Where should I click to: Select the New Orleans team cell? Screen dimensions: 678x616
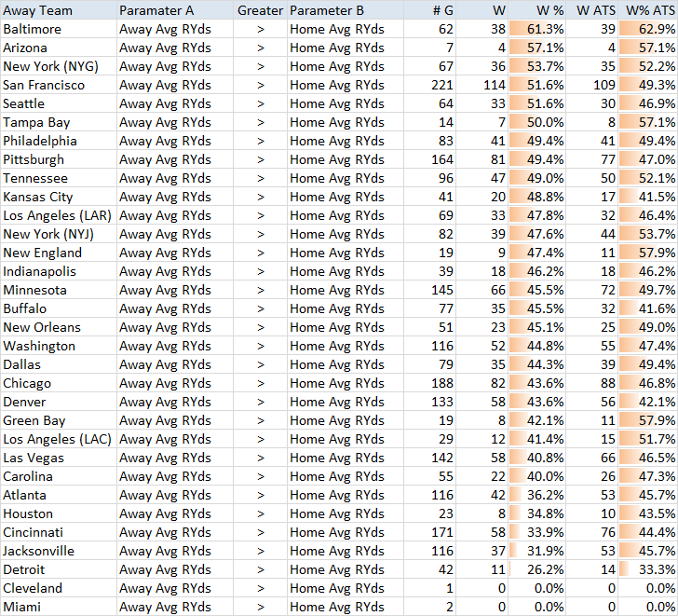pyautogui.click(x=59, y=327)
